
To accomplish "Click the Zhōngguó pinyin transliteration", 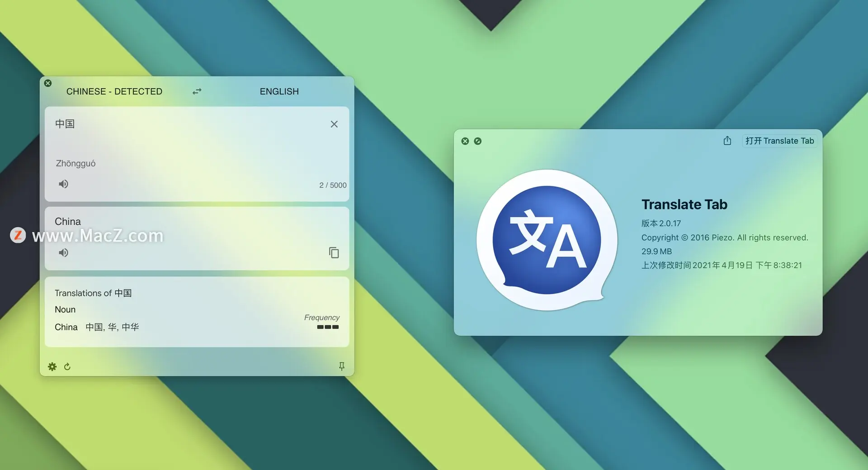I will pyautogui.click(x=75, y=163).
